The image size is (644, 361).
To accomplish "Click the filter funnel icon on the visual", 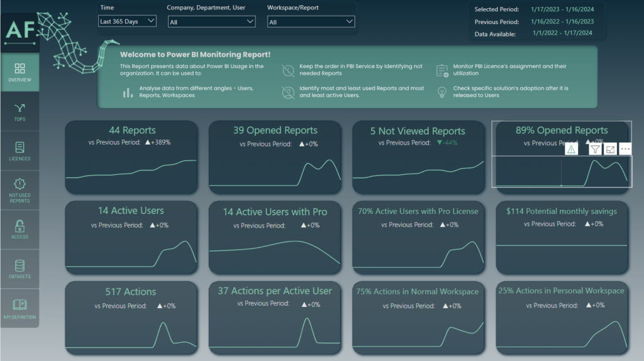I will tap(595, 150).
